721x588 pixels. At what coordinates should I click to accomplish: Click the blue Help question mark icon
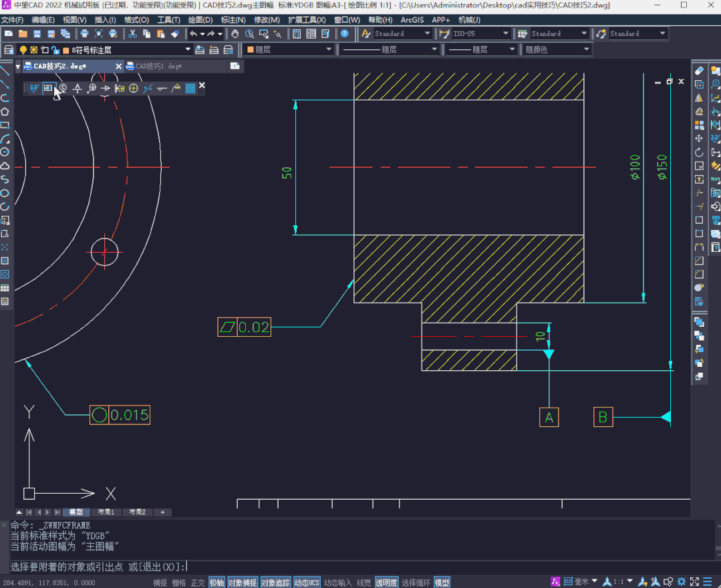pos(344,33)
